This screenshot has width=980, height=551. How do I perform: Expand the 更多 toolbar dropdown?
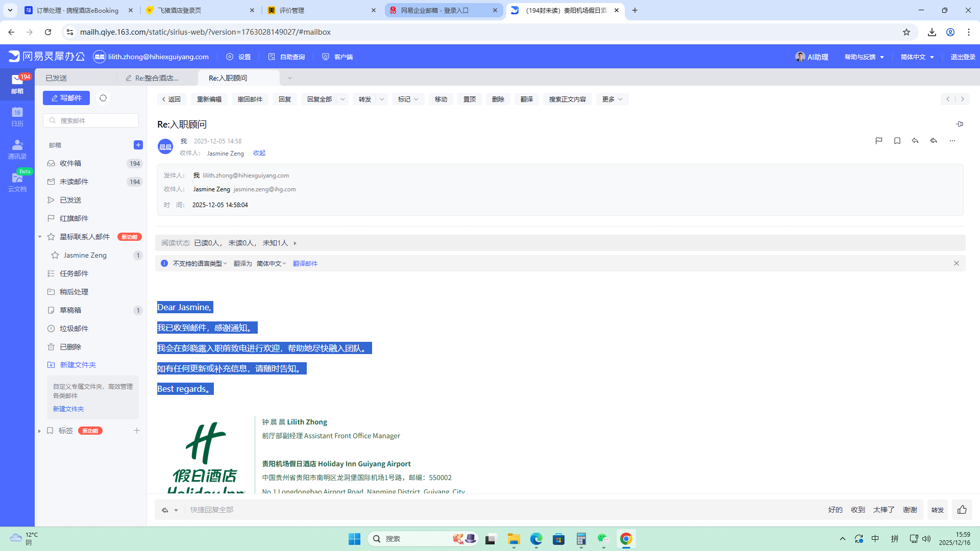[x=612, y=99]
